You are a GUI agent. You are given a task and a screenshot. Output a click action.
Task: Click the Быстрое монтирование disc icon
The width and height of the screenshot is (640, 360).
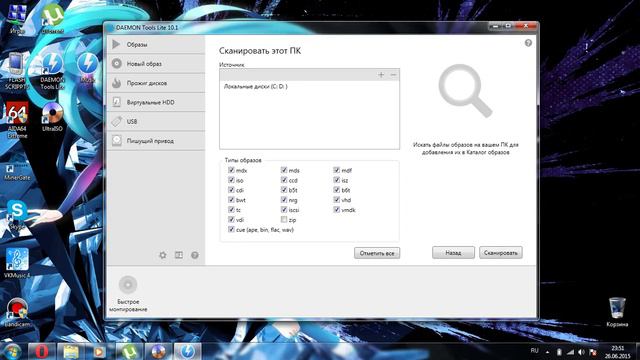pos(128,284)
